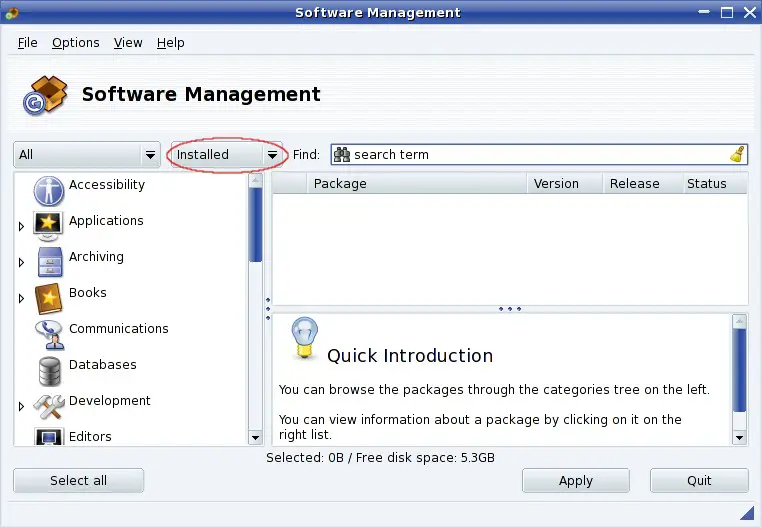Click the category list scrollbar thumb
The image size is (762, 528).
(x=256, y=225)
